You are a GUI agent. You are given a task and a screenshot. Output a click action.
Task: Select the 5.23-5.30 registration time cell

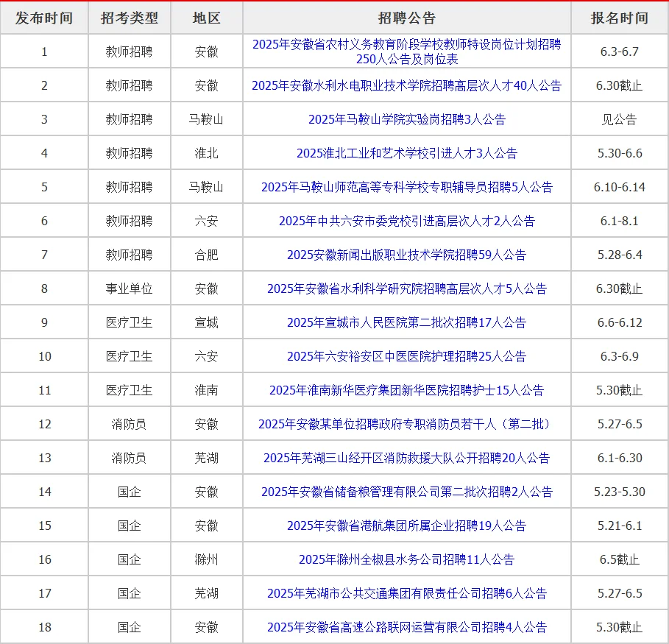click(x=620, y=492)
